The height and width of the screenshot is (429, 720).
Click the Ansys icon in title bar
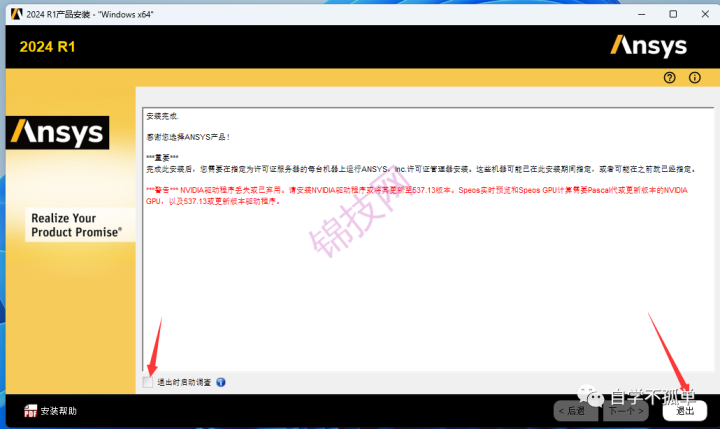click(x=17, y=14)
